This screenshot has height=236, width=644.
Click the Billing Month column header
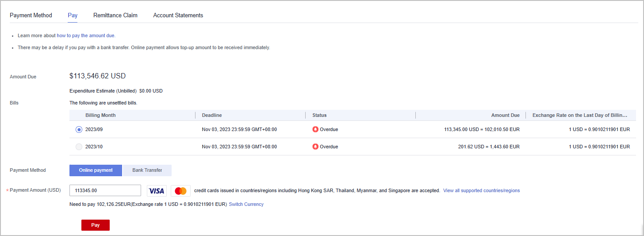(x=100, y=115)
